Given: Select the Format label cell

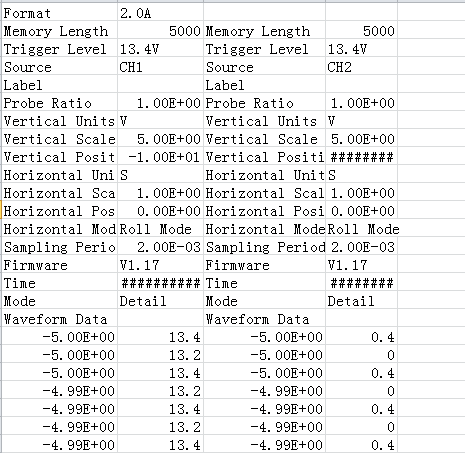Looking at the screenshot, I should click(60, 13).
